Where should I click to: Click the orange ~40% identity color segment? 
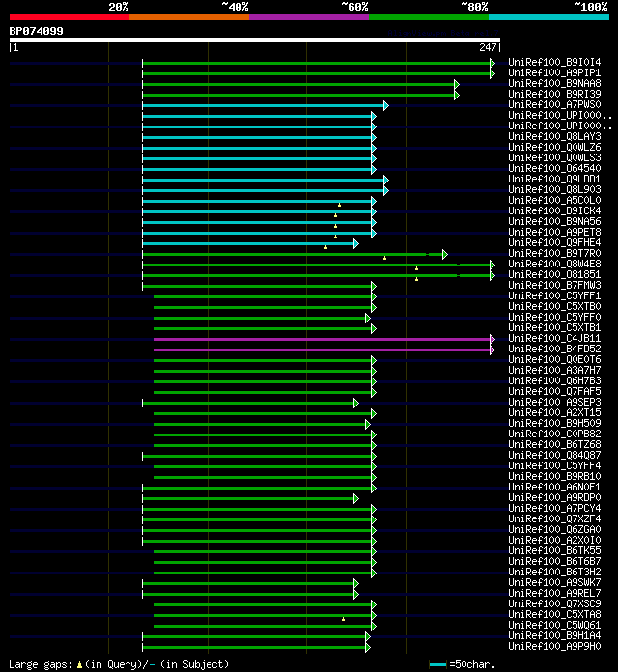coord(189,17)
